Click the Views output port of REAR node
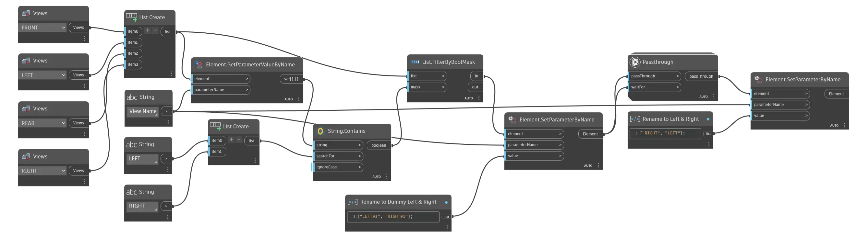Image resolution: width=868 pixels, height=247 pixels. click(78, 123)
